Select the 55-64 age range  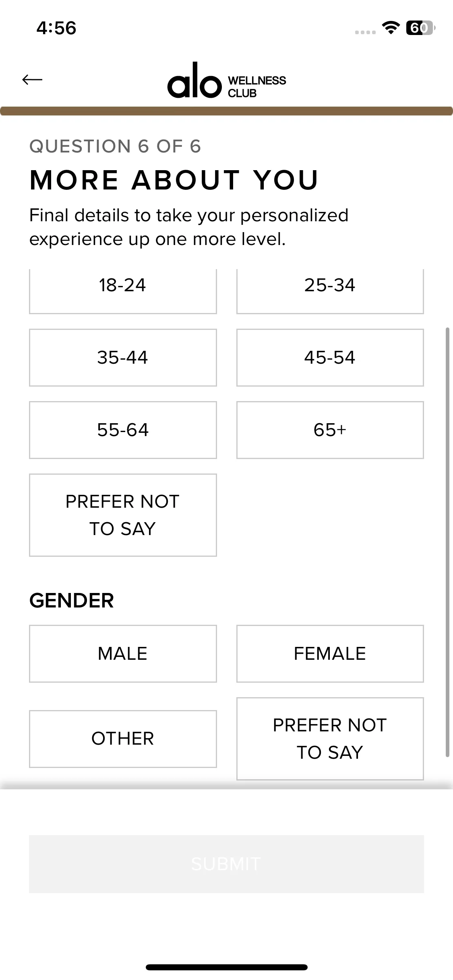pyautogui.click(x=123, y=430)
